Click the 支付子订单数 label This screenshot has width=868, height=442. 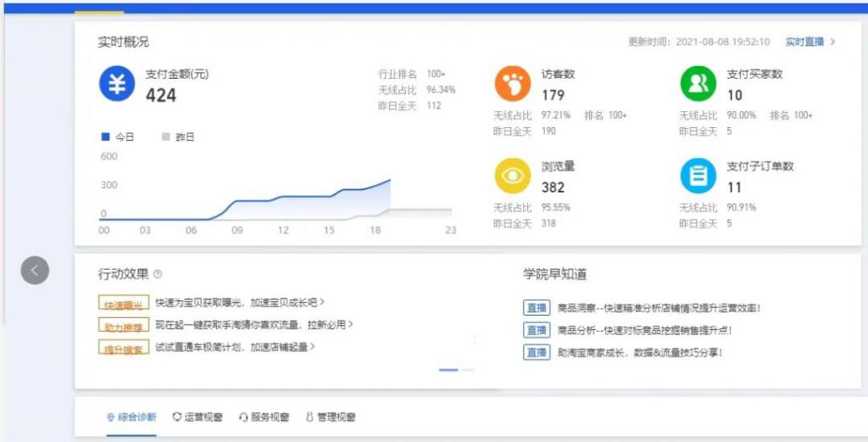point(760,166)
